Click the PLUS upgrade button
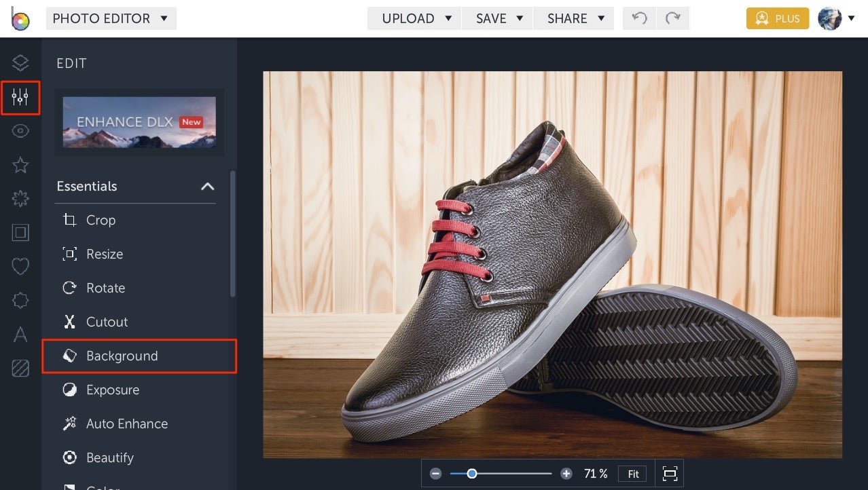This screenshot has width=868, height=490. 777,18
